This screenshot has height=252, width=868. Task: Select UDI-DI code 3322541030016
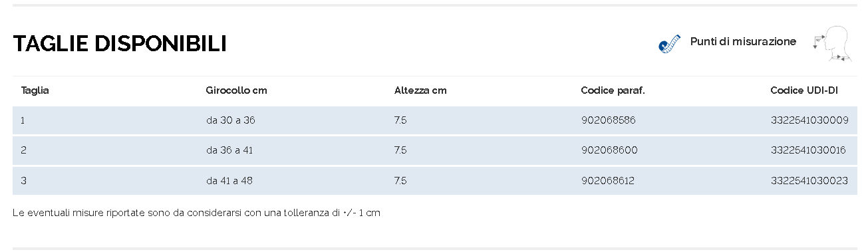point(808,150)
